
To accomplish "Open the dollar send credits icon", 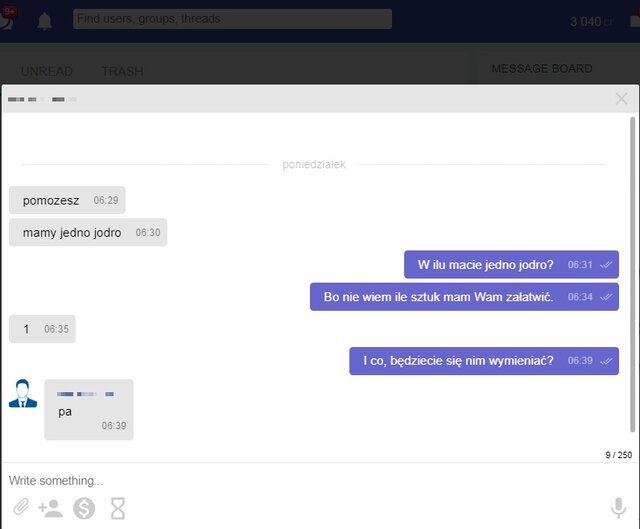I will pos(84,509).
